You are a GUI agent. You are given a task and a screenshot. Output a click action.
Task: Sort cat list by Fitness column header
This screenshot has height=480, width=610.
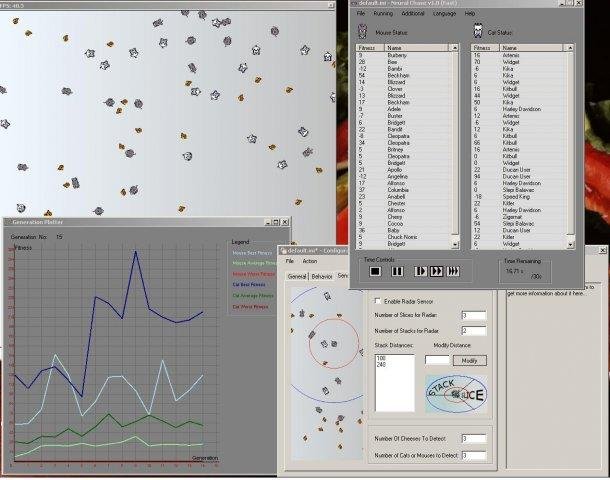pyautogui.click(x=485, y=47)
